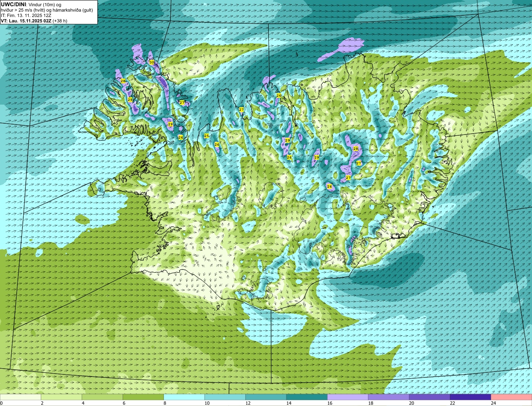Click the yellow gust label "30" on the map

point(152,62)
